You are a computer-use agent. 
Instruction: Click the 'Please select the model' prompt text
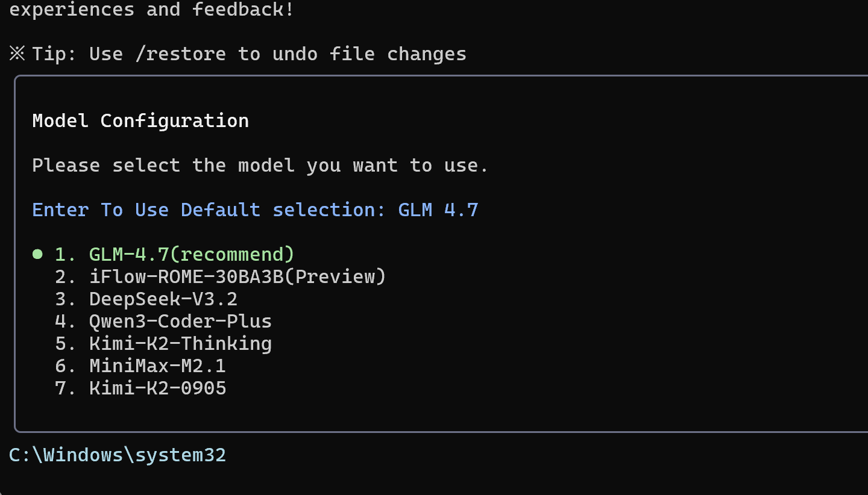coord(260,165)
